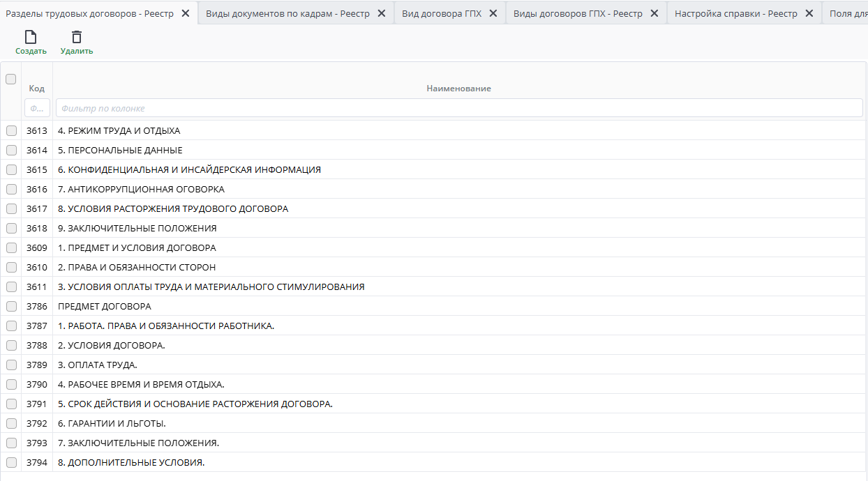
Task: Toggle the select-all checkbox in table header
Action: coord(10,79)
